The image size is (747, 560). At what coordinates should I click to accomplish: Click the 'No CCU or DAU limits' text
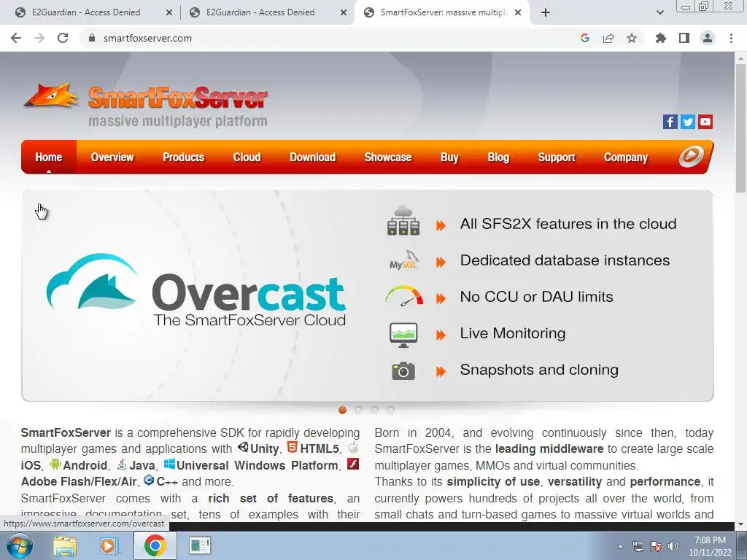536,297
